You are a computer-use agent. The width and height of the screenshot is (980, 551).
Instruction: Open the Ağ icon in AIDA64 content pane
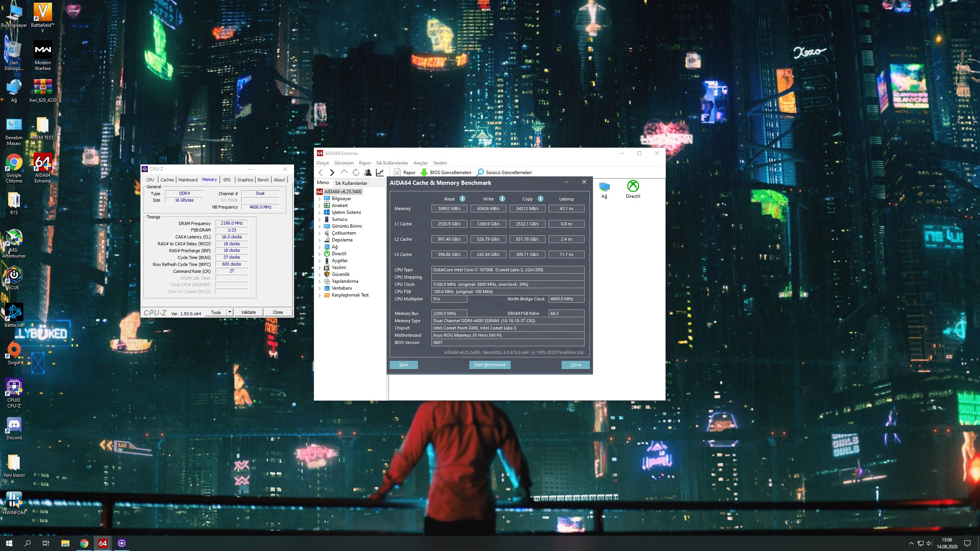click(604, 189)
